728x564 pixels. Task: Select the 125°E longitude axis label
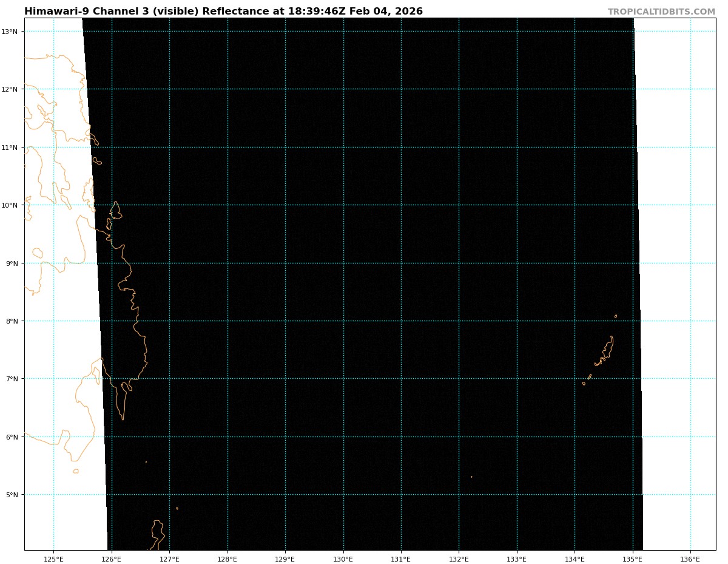click(x=54, y=559)
